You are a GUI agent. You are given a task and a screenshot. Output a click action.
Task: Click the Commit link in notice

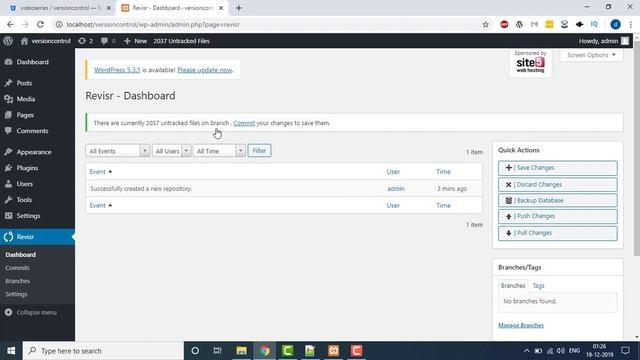pos(244,123)
